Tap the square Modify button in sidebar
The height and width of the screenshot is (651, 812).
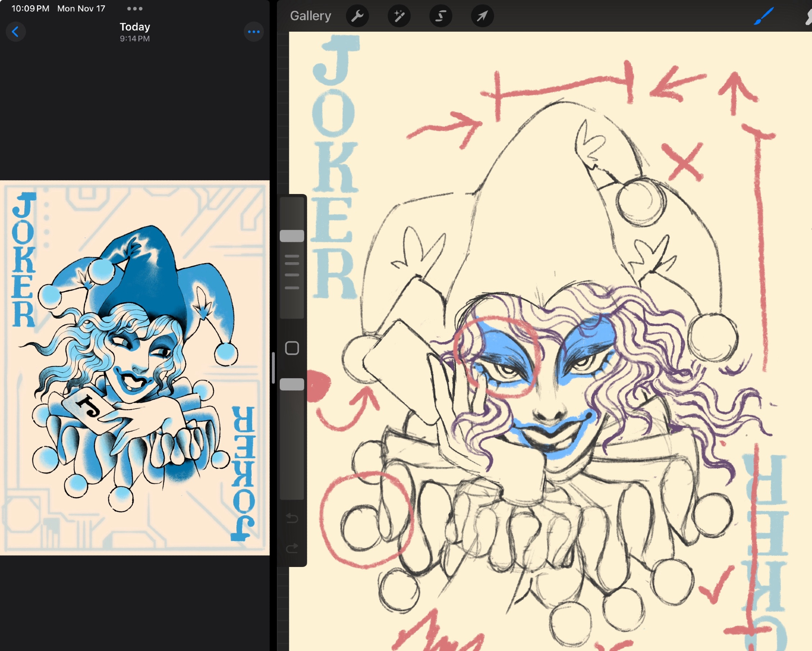[x=292, y=348]
